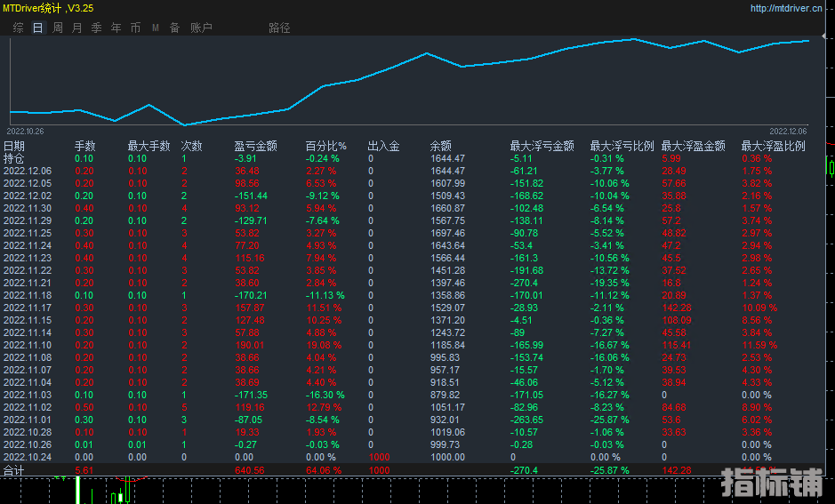The width and height of the screenshot is (835, 504).
Task: Click trade count 5 in 2022.11.02 row
Action: tap(184, 407)
